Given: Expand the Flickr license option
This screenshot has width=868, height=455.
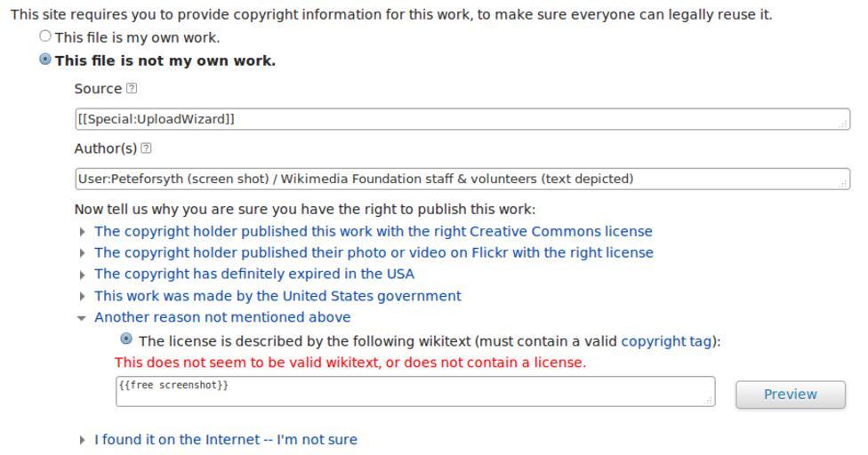Looking at the screenshot, I should [374, 252].
